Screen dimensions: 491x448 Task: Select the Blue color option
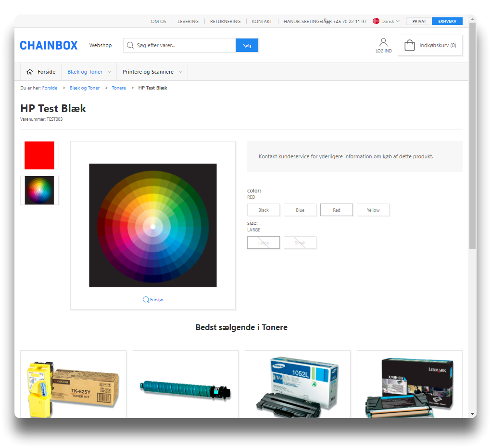click(x=300, y=210)
